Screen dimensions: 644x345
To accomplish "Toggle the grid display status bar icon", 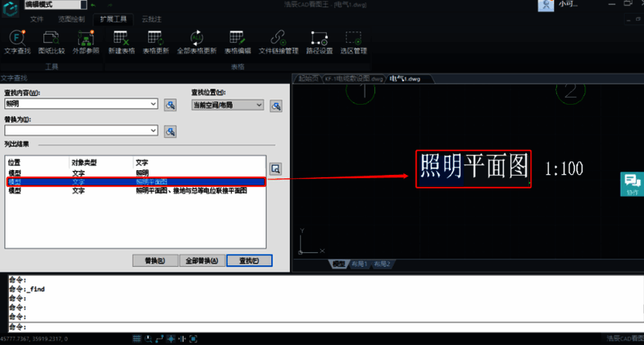I will coord(138,339).
